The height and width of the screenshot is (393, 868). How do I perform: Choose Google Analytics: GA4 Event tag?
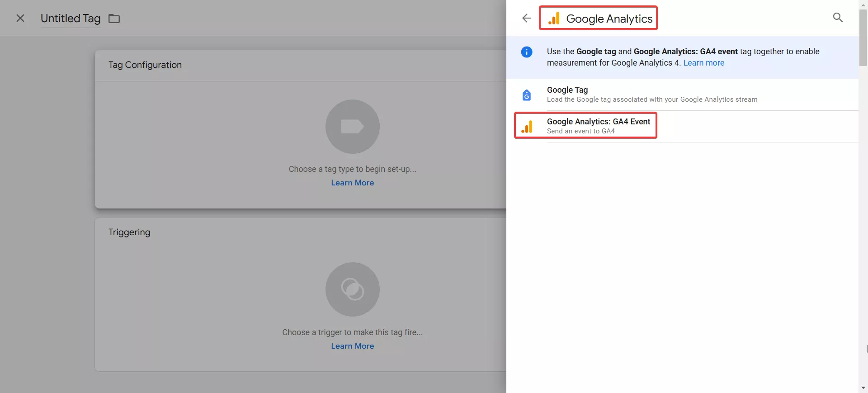(x=683, y=126)
